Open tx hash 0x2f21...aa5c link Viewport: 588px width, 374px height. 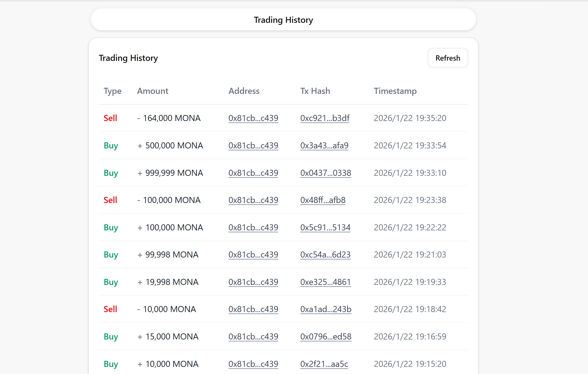324,364
